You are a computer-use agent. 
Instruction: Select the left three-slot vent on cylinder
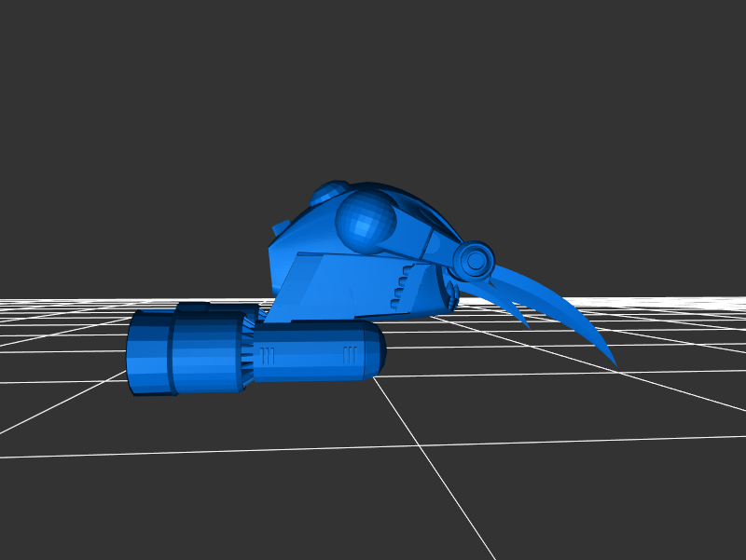coord(268,355)
